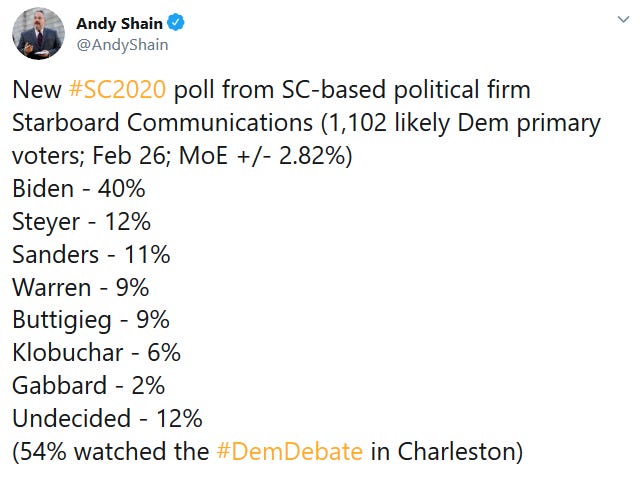Click the Gabbard - 2% line
643x481 pixels.
89,385
